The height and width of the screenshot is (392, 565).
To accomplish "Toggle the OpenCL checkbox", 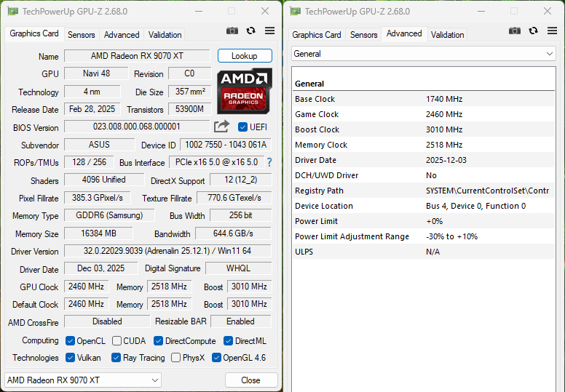I will (x=70, y=341).
